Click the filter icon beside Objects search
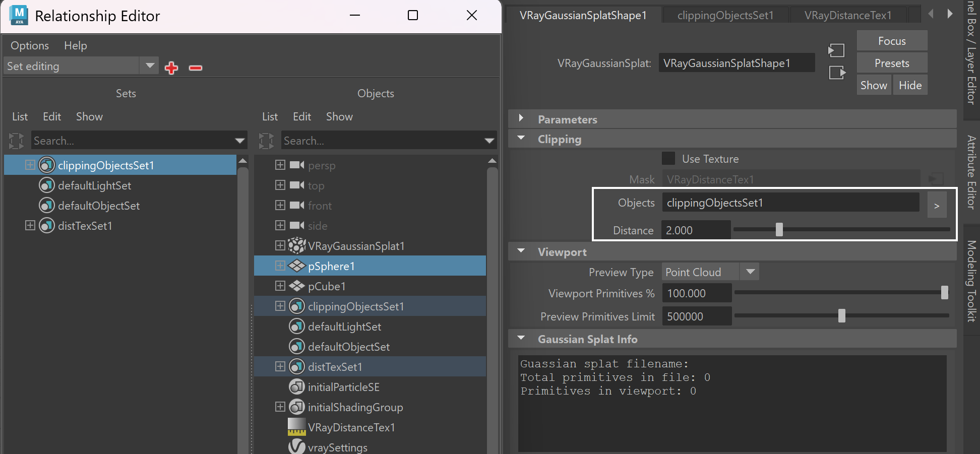Image resolution: width=980 pixels, height=454 pixels. pos(266,141)
